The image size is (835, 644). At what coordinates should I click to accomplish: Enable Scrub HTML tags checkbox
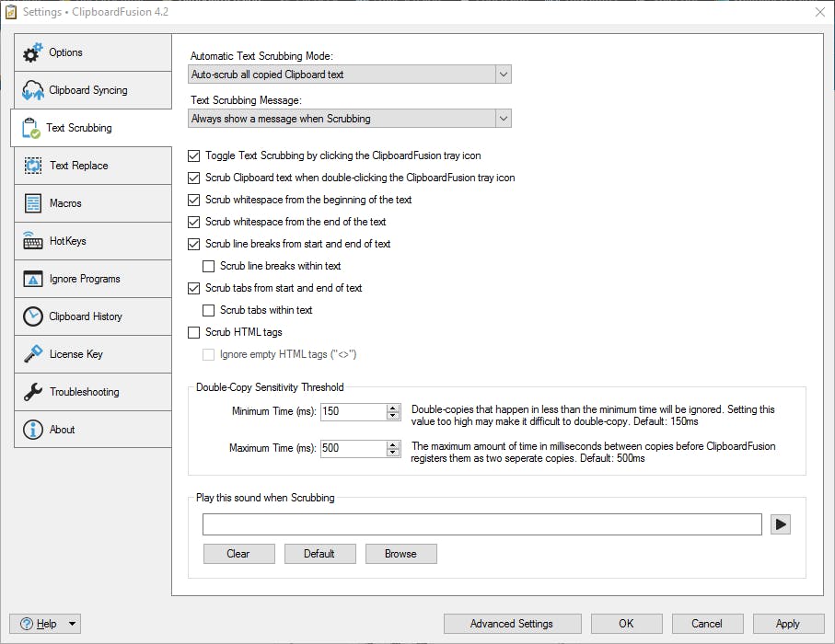194,333
